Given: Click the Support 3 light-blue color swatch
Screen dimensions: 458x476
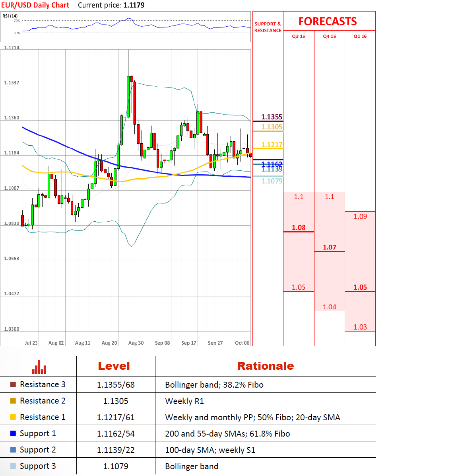Looking at the screenshot, I should coord(13,466).
